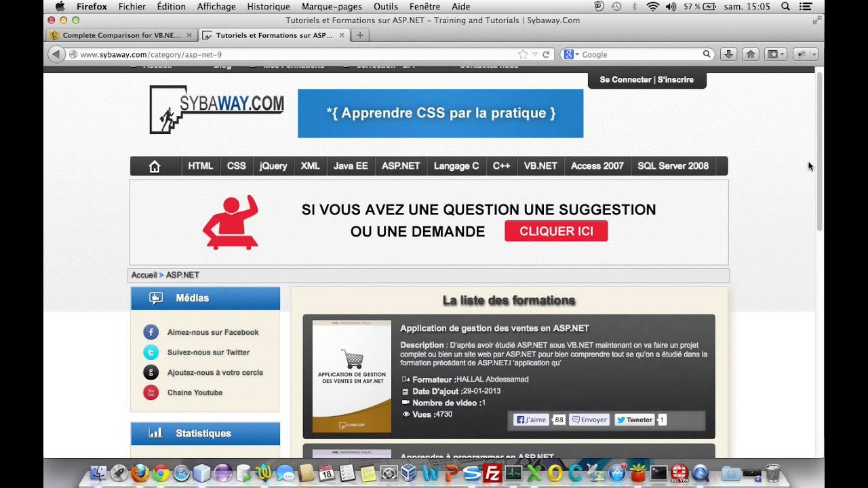
Task: Open the YouTube icon under Médias
Action: [151, 392]
